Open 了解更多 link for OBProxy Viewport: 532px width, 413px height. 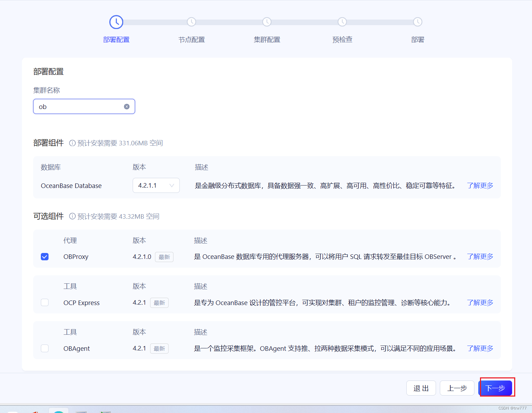click(480, 256)
